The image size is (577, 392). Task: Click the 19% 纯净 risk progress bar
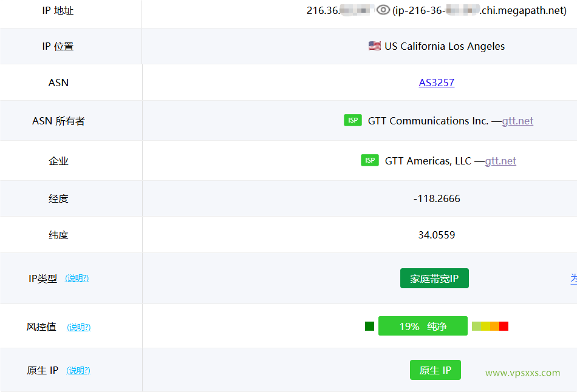pos(423,326)
